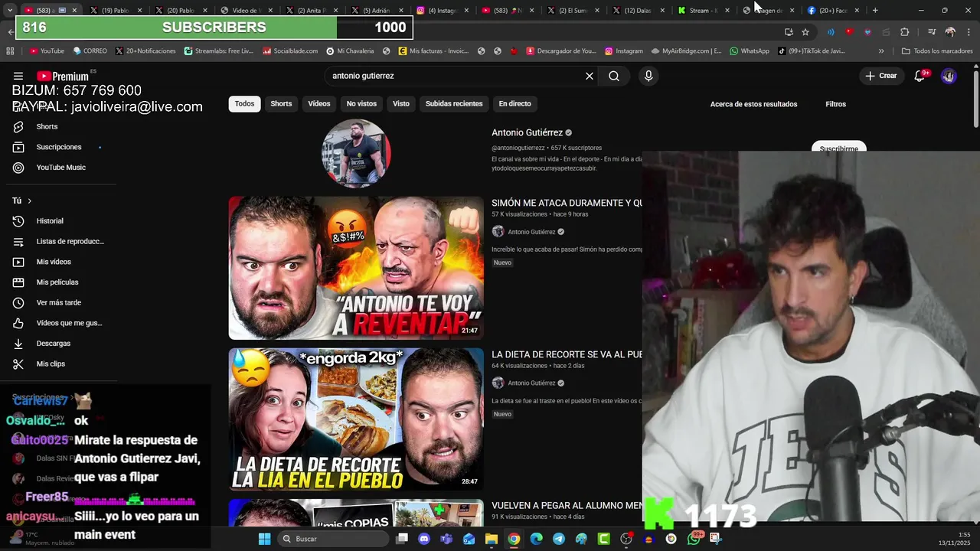Open SIMÓN ME ATACA DURAMENTE video title
980x551 pixels.
coord(567,203)
